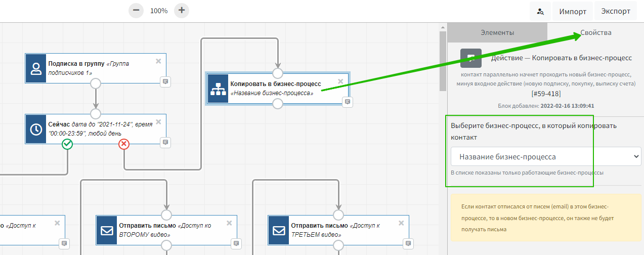
Task: Click green checkmark output of Сейчас block
Action: tap(67, 145)
